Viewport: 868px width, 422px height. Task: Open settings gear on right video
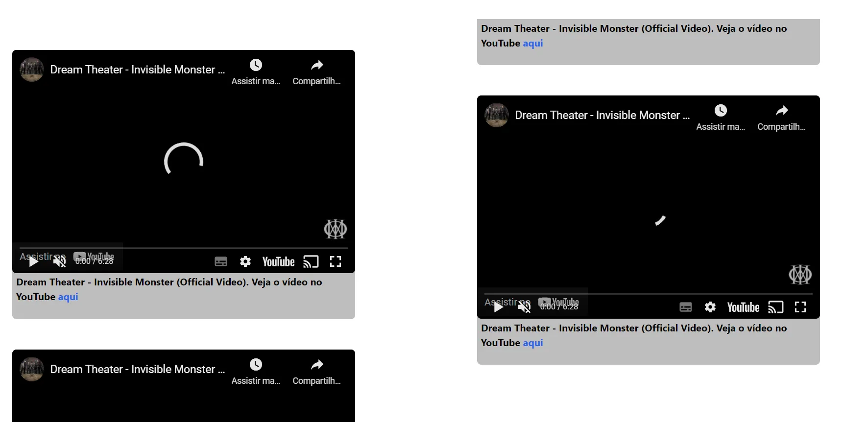(x=710, y=307)
